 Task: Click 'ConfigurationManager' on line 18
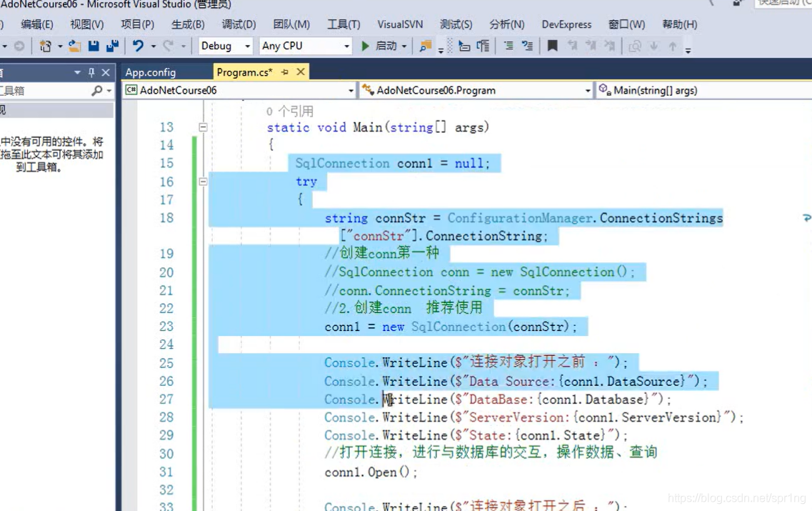(520, 218)
